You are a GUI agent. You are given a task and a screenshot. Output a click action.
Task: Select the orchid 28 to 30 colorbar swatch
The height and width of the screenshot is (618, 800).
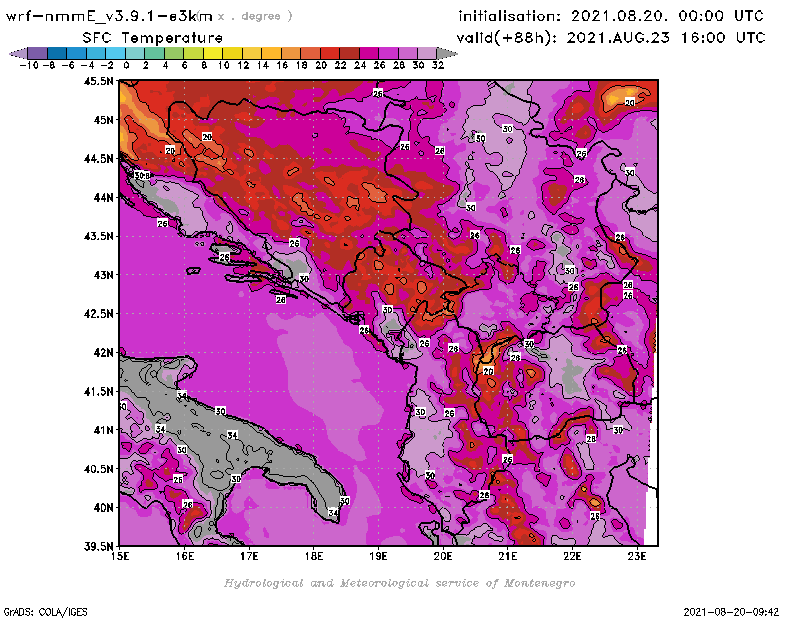point(408,53)
